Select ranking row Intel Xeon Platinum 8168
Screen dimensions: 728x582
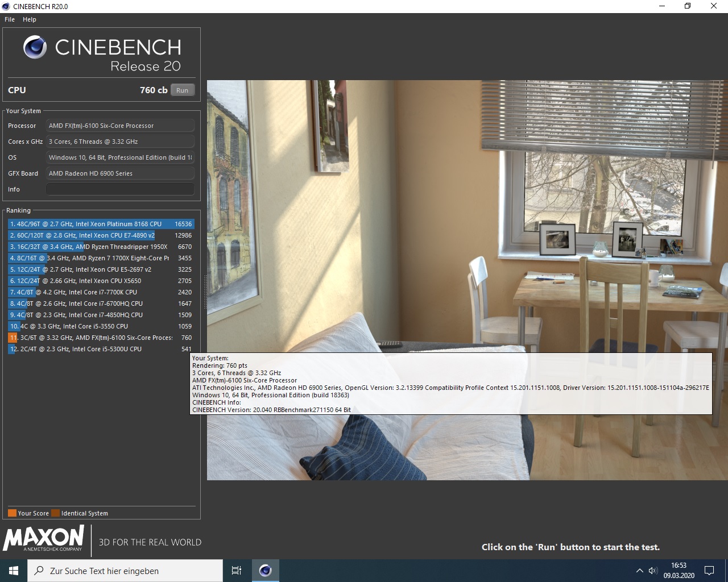[101, 224]
